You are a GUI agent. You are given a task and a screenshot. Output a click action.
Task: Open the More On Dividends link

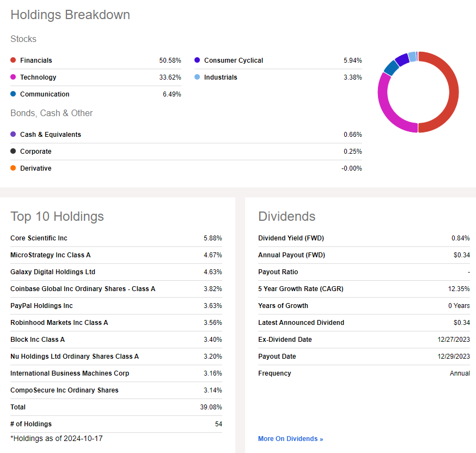click(x=290, y=439)
